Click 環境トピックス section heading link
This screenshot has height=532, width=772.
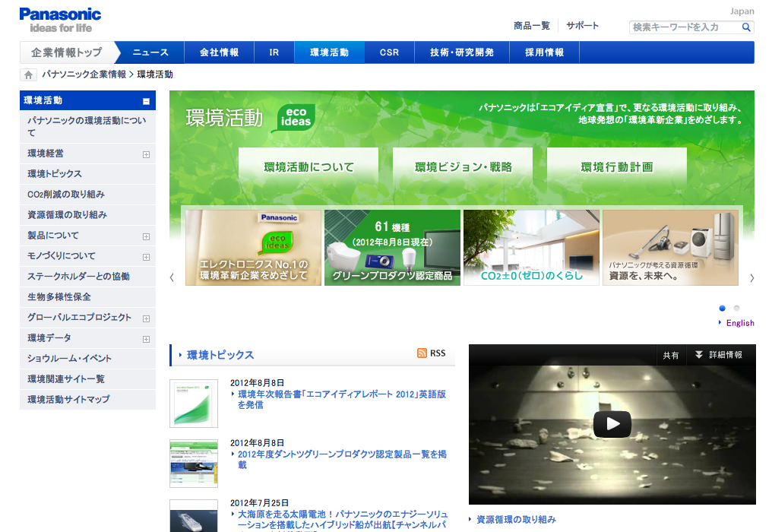tap(220, 355)
